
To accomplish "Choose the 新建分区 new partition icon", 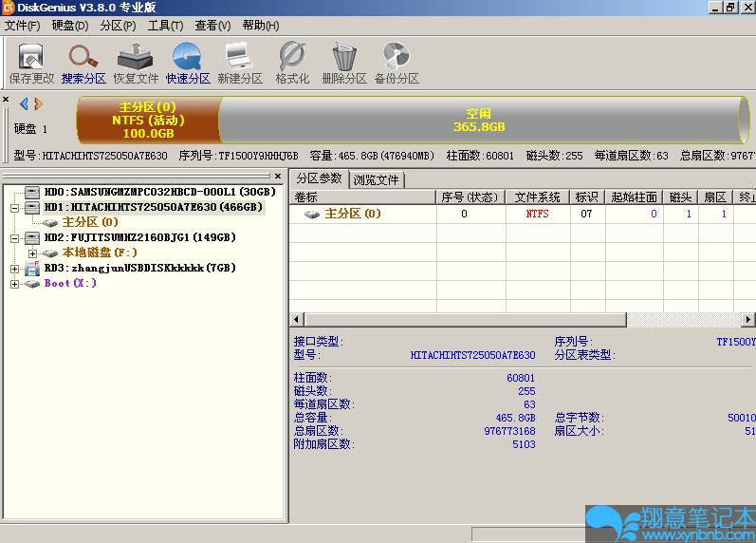I will (x=240, y=64).
